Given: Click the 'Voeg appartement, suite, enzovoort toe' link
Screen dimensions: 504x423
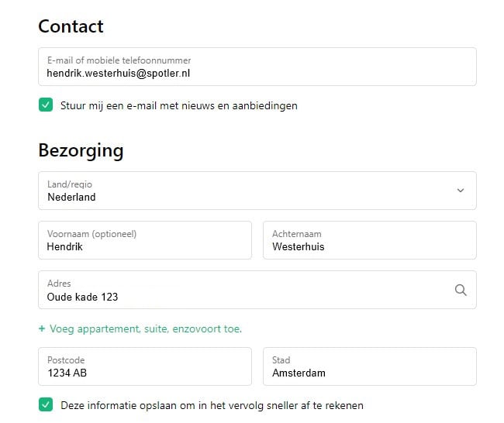Looking at the screenshot, I should click(145, 329).
